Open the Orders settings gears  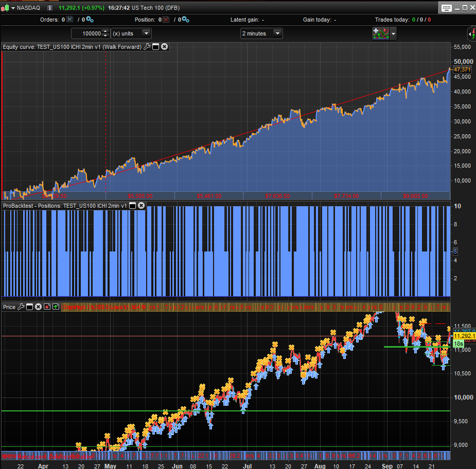pyautogui.click(x=90, y=20)
